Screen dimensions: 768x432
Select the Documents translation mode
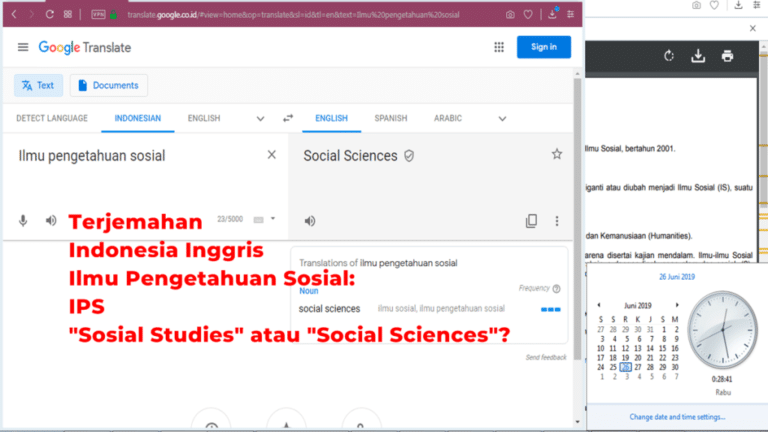pos(108,85)
